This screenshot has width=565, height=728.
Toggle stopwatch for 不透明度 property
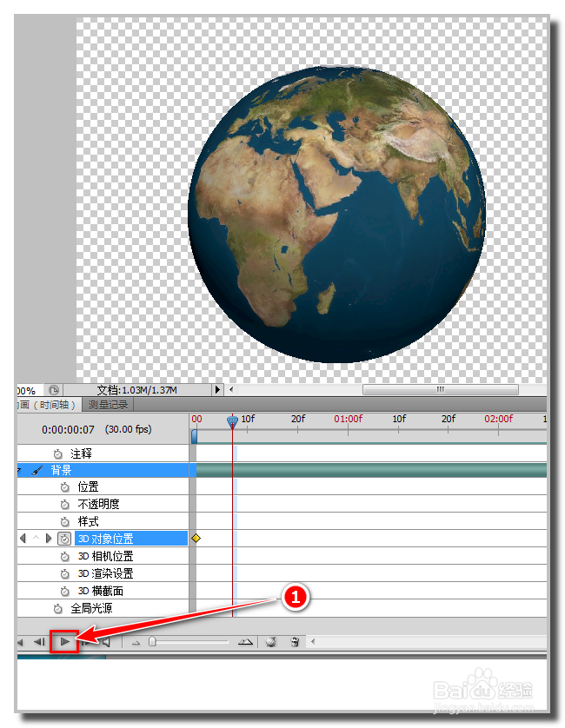[65, 504]
